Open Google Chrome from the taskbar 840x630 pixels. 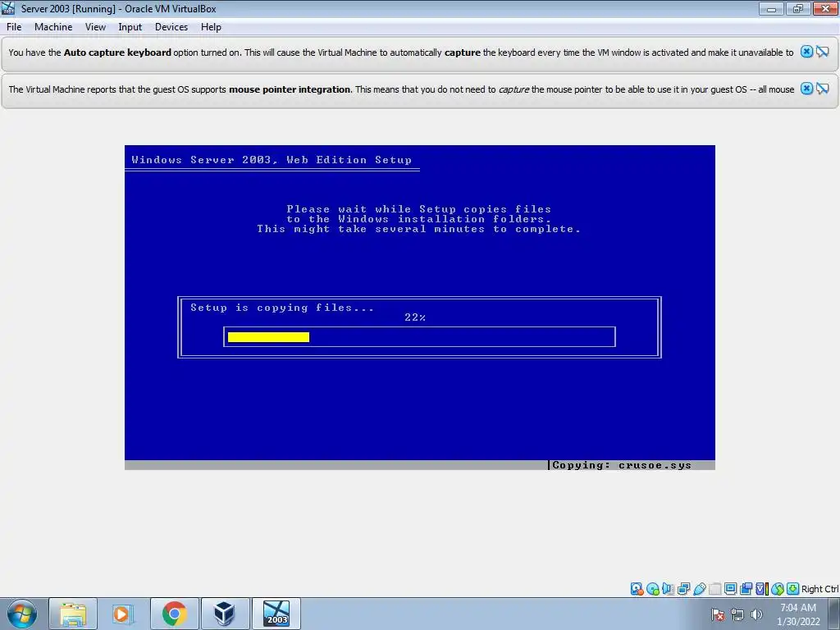(174, 614)
